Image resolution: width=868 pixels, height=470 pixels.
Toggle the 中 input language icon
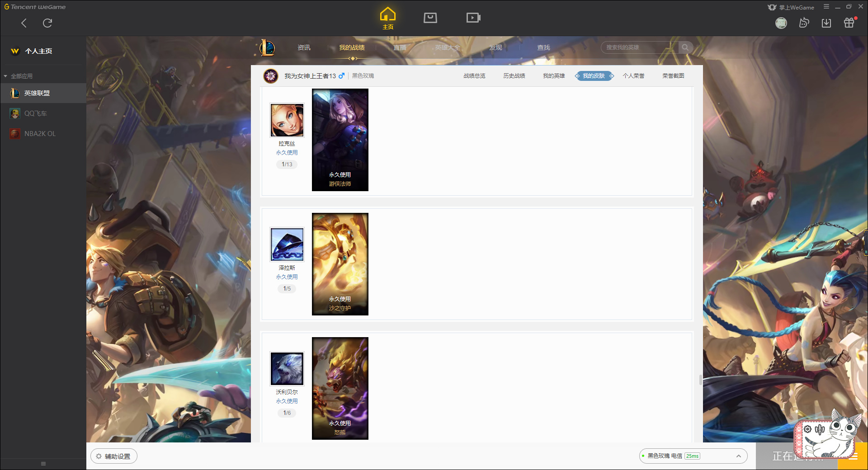(820, 429)
